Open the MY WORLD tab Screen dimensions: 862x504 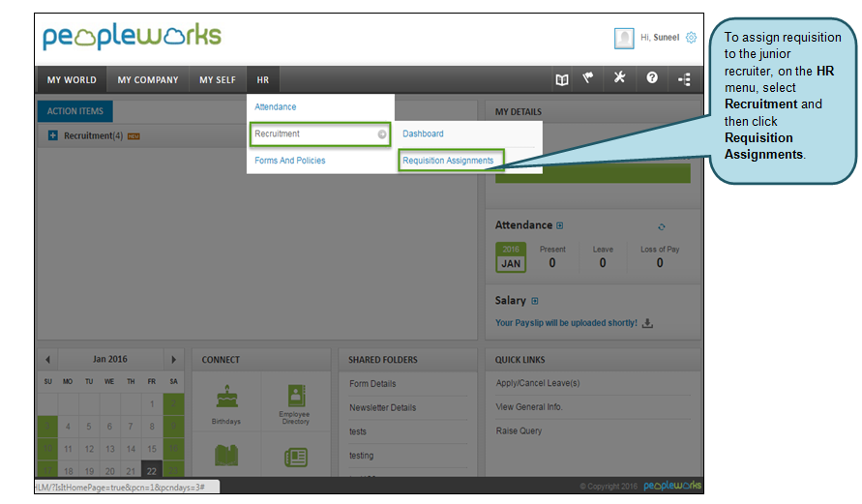point(72,79)
